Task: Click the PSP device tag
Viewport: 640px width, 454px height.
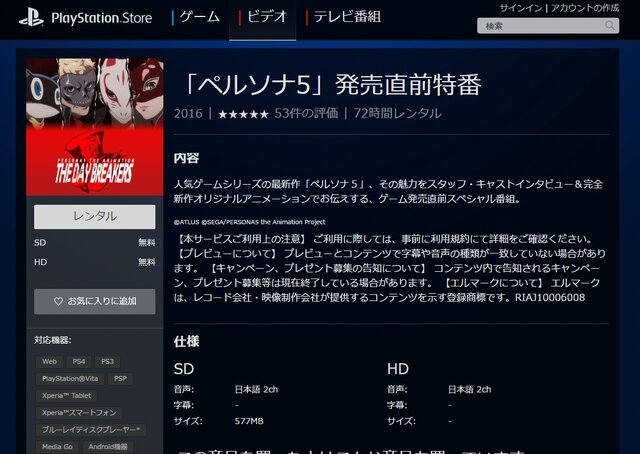Action: click(x=120, y=379)
